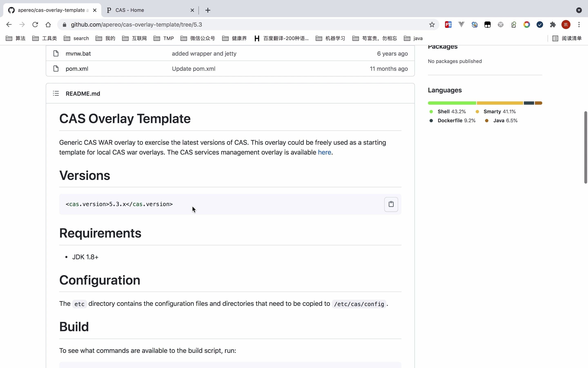
Task: Click the red FE extension icon
Action: pyautogui.click(x=448, y=25)
